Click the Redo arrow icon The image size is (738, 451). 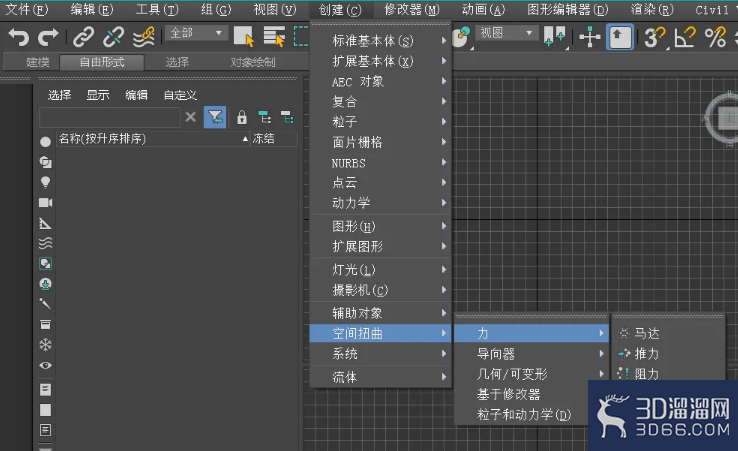click(48, 37)
